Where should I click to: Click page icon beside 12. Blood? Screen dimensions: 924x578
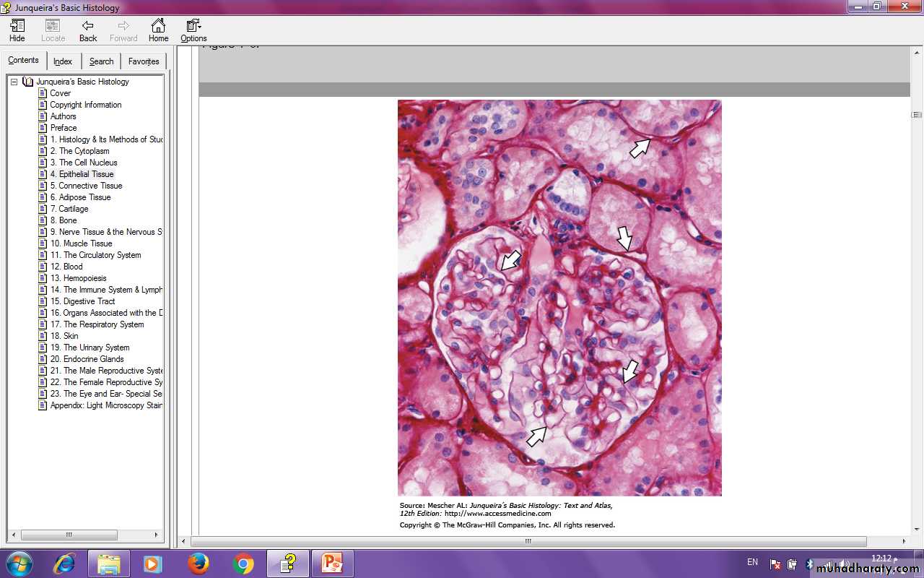click(43, 267)
